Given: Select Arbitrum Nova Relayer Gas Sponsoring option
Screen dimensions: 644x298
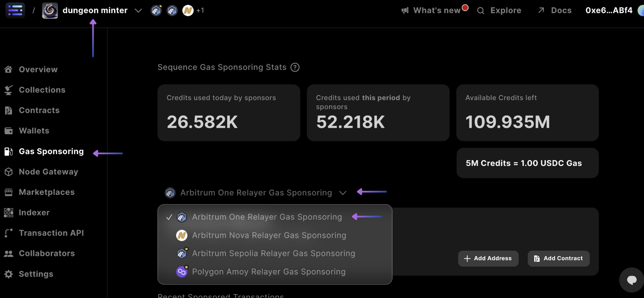Looking at the screenshot, I should pyautogui.click(x=269, y=235).
